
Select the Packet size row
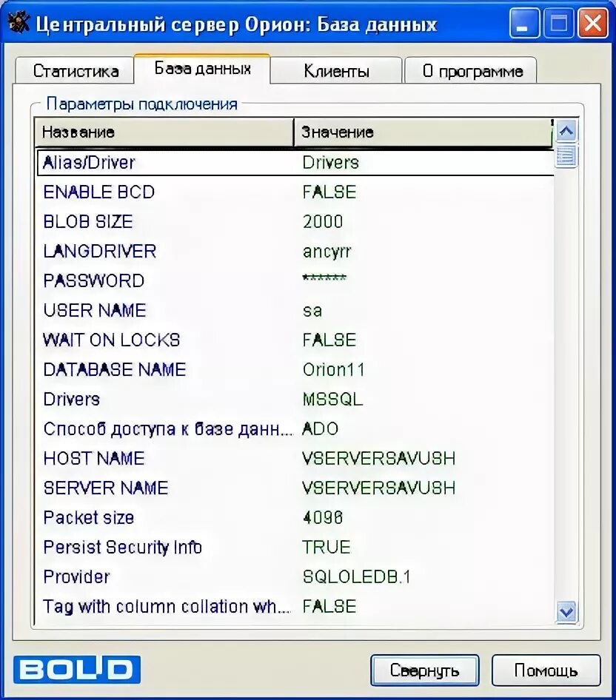[295, 518]
